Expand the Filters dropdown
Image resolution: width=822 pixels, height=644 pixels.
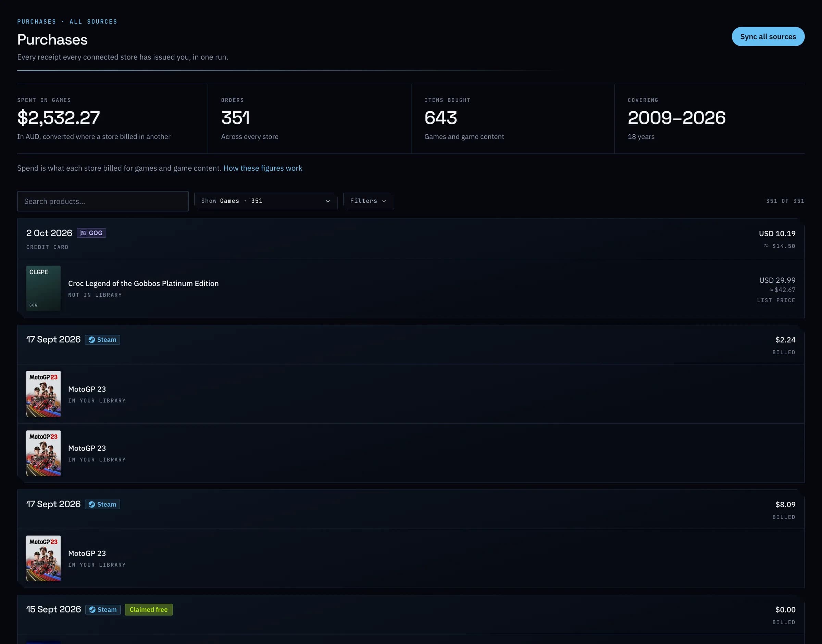[368, 201]
